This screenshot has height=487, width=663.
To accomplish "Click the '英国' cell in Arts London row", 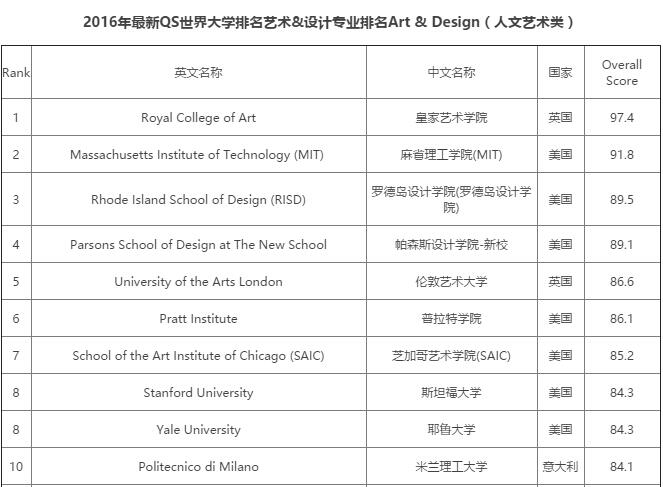I will pyautogui.click(x=560, y=282).
